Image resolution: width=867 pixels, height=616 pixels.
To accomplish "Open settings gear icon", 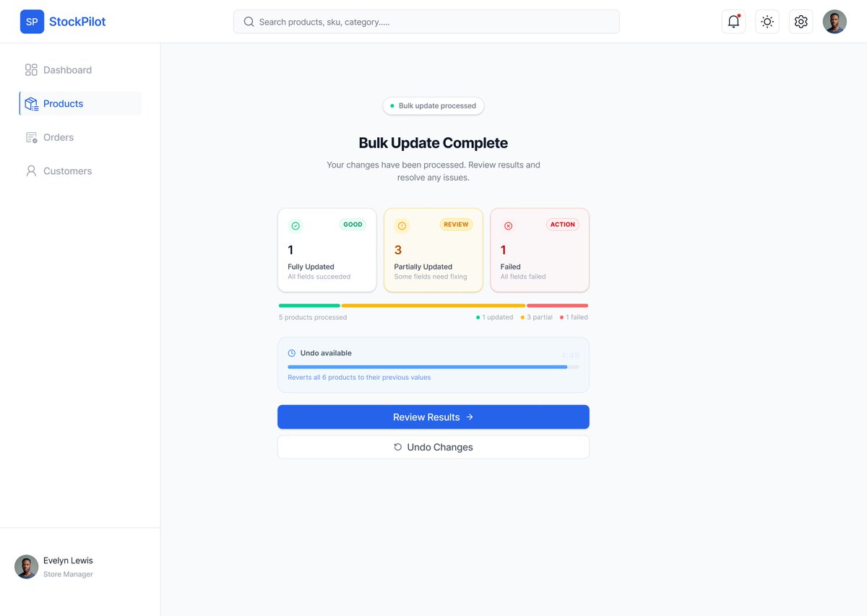I will (x=801, y=22).
